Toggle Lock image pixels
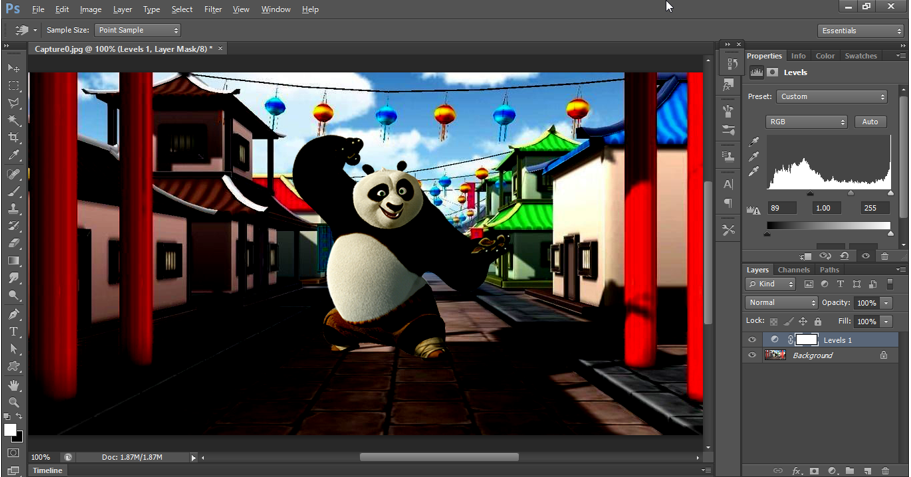 coord(788,321)
